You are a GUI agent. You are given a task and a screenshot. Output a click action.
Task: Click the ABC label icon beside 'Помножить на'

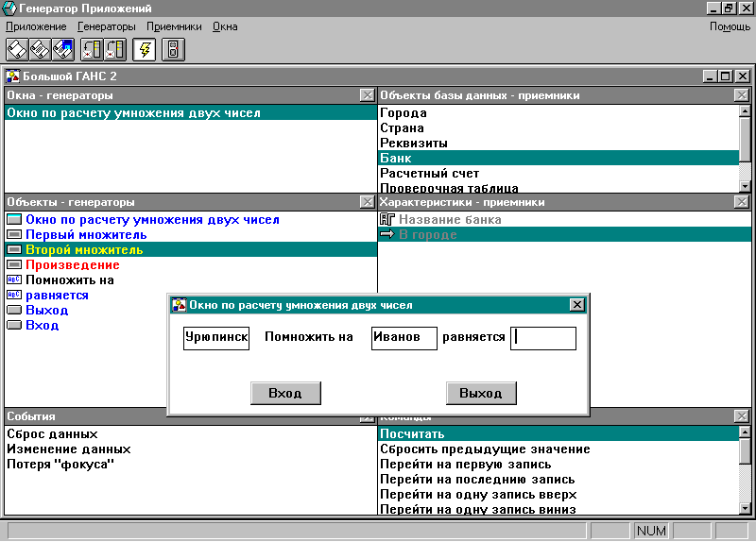pyautogui.click(x=14, y=280)
